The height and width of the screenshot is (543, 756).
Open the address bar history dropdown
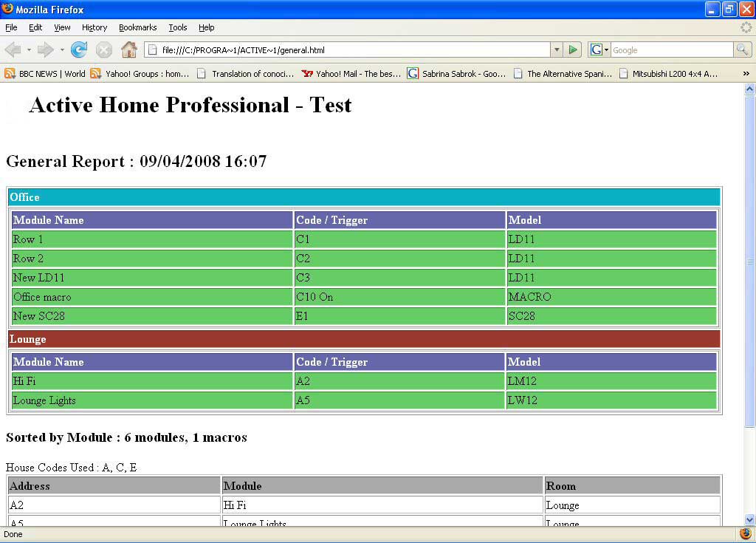[x=557, y=50]
